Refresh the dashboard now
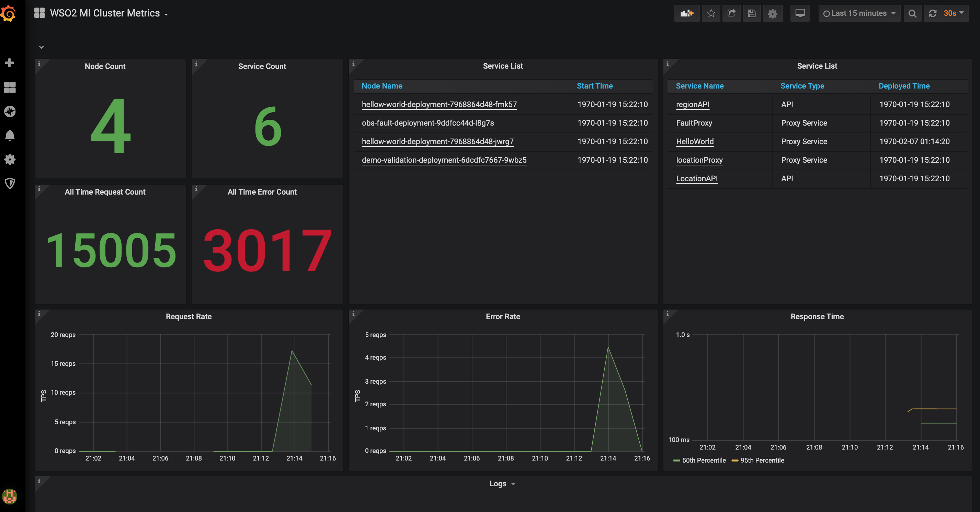The height and width of the screenshot is (512, 980). (933, 13)
